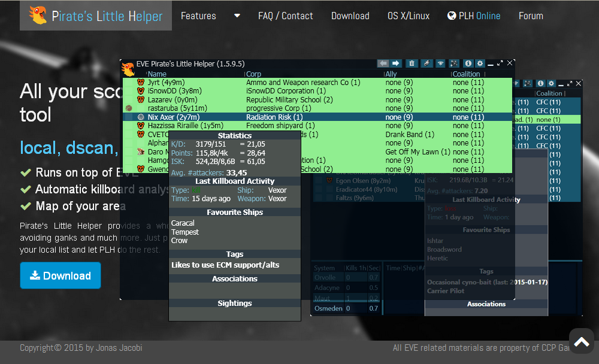Expand the Features dropdown caret
The height and width of the screenshot is (364, 599).
237,16
